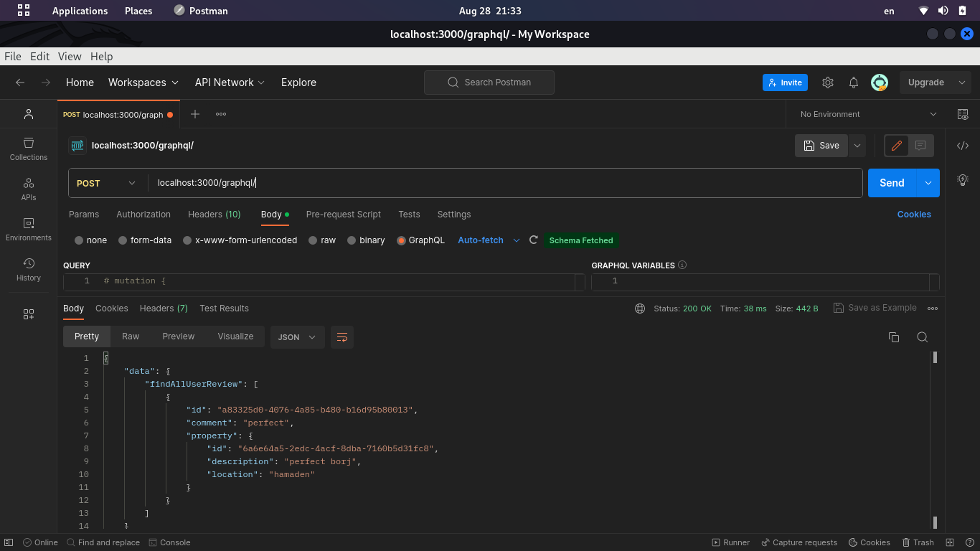Open the Auto-fetch schema dropdown
The image size is (980, 551).
489,240
